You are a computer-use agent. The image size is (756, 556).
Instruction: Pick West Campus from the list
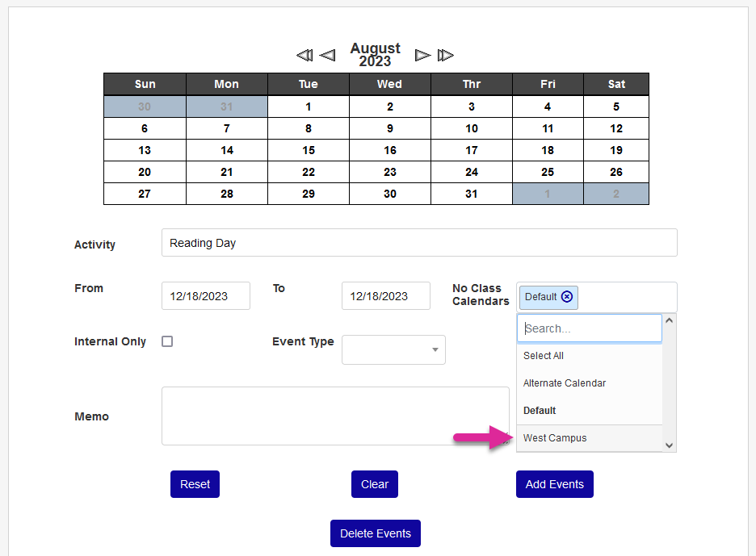tap(555, 438)
